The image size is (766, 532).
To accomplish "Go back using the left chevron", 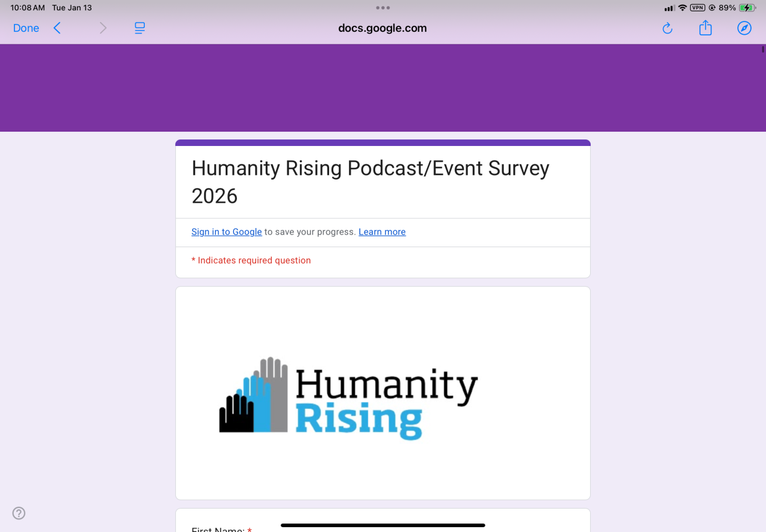I will pos(57,28).
